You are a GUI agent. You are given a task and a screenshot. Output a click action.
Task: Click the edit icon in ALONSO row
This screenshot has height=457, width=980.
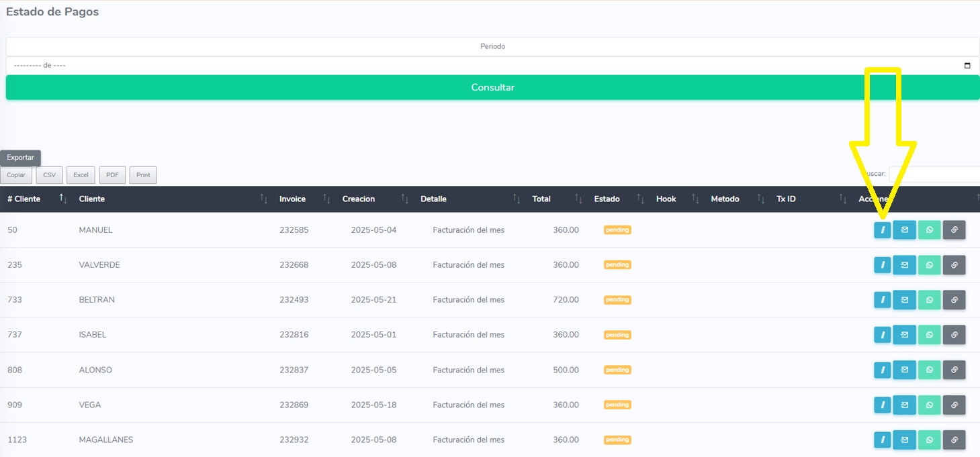pyautogui.click(x=882, y=370)
